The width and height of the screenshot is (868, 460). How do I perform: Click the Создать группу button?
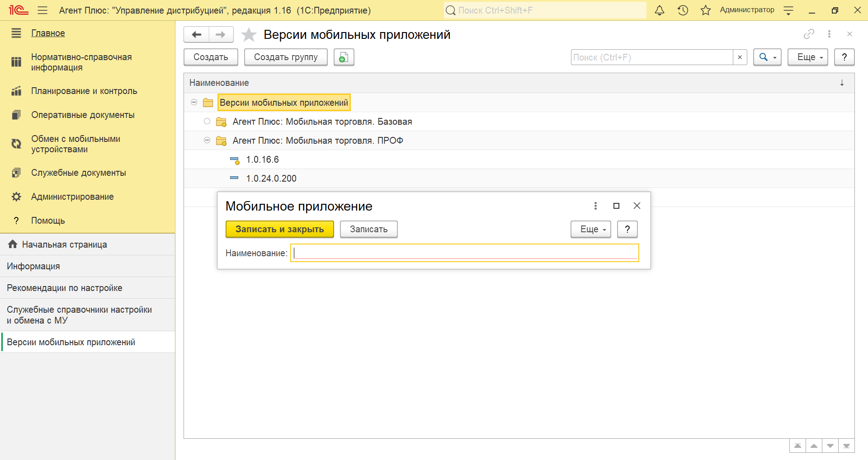click(286, 57)
